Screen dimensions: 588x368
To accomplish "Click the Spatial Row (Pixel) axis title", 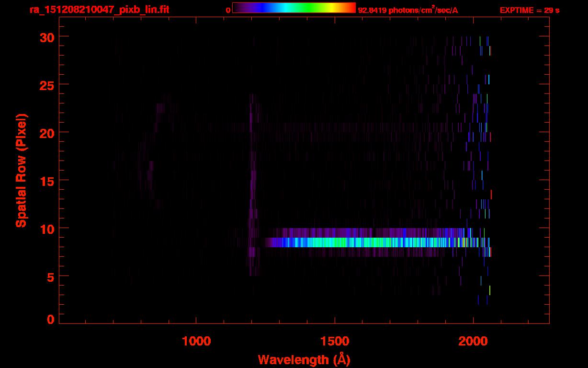I will 21,170.
